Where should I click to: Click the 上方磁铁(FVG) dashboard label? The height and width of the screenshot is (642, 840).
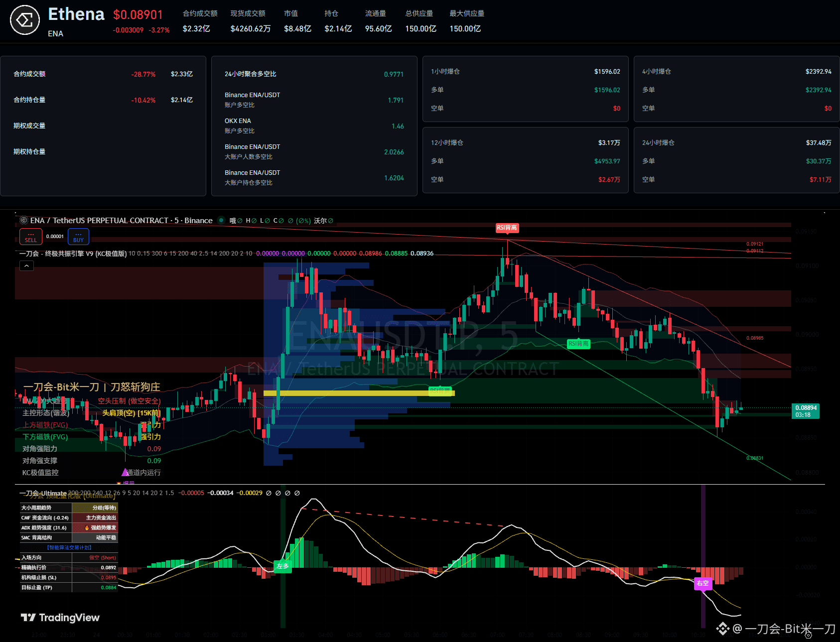(45, 425)
